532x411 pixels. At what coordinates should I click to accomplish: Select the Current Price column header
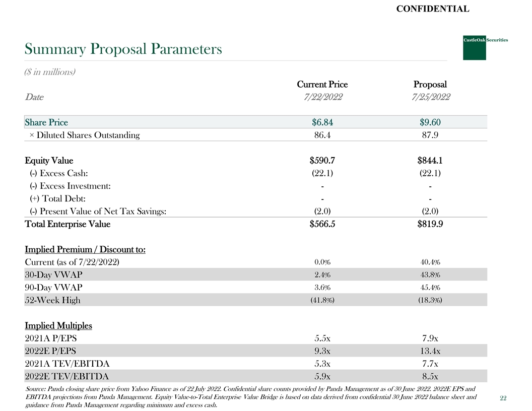pyautogui.click(x=322, y=84)
